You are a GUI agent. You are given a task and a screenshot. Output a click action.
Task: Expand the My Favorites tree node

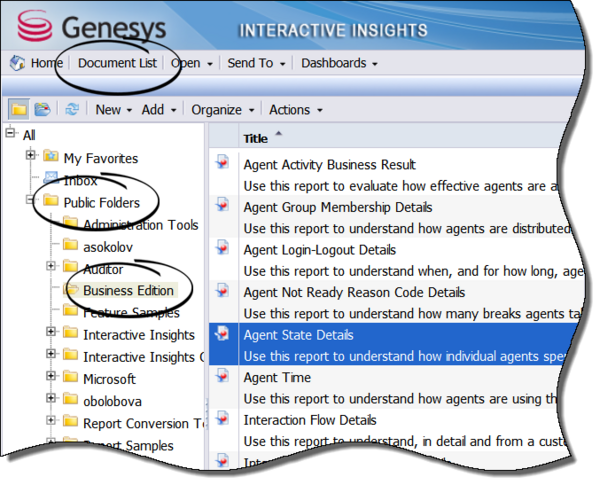point(30,155)
